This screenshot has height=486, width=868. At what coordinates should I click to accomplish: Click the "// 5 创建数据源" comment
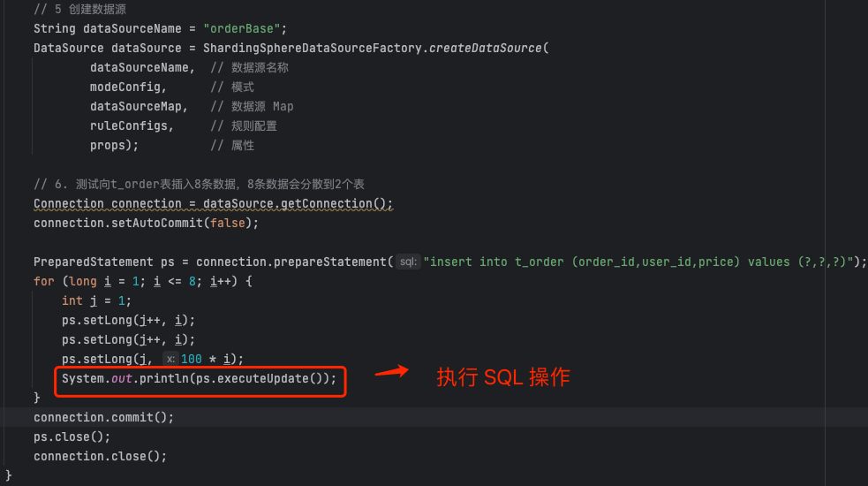(77, 9)
